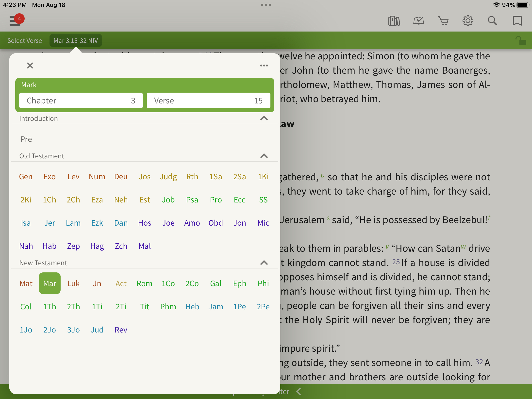Select the book Isa
This screenshot has height=399, width=532.
click(26, 223)
